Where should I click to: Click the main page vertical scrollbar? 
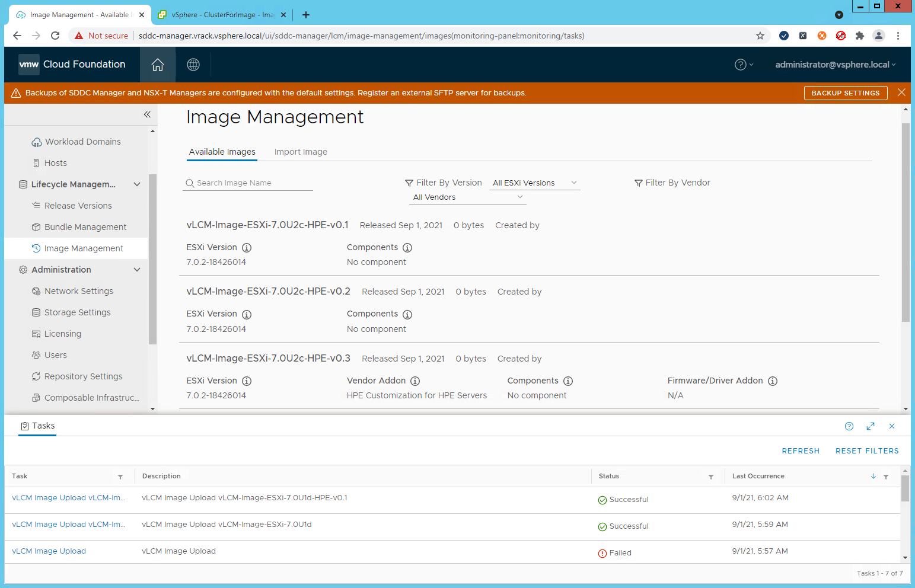tap(906, 222)
